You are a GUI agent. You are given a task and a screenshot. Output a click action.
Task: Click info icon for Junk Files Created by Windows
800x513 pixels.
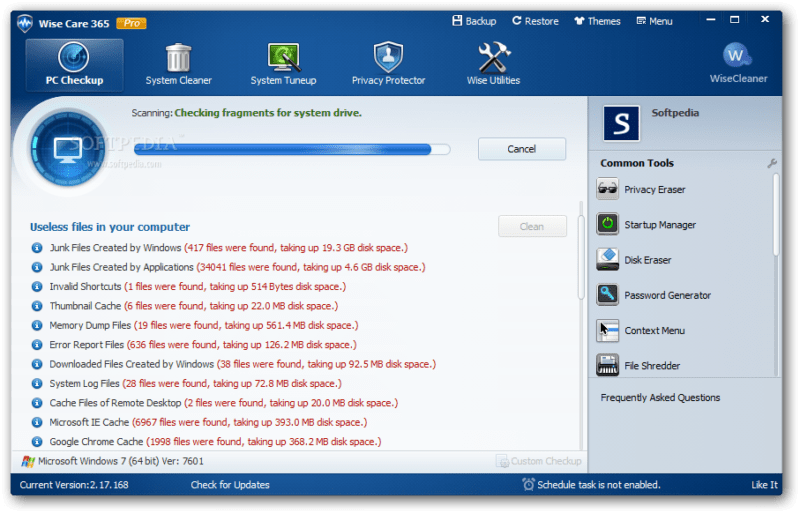37,248
